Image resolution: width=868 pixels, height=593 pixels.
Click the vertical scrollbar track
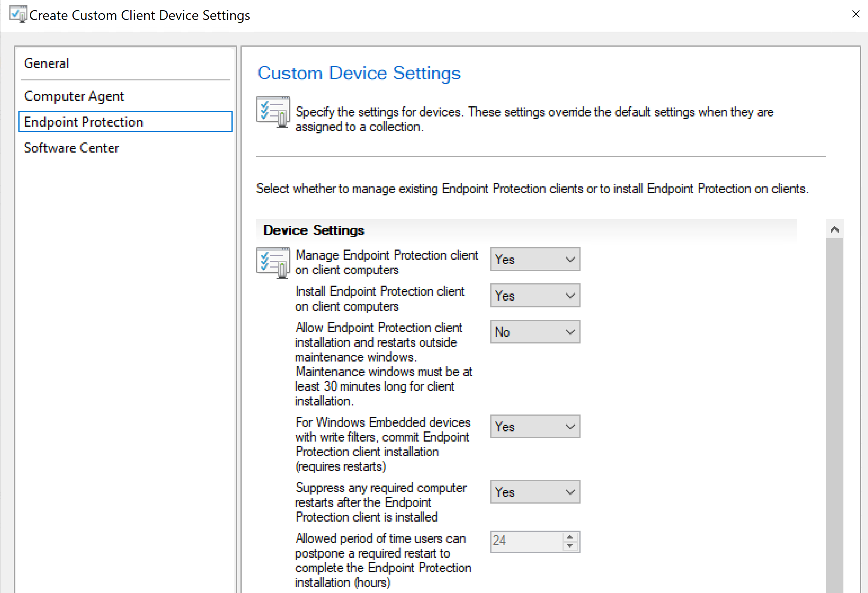[835, 376]
